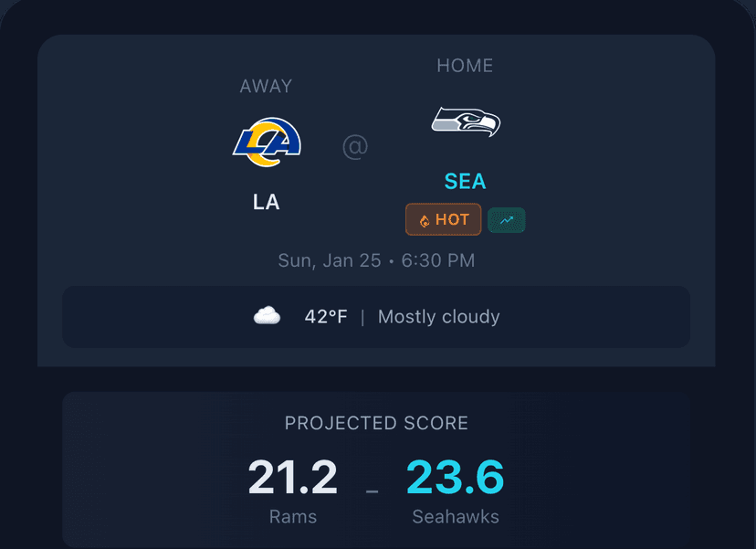This screenshot has height=549, width=756.
Task: Click the cloudy weather icon
Action: point(267,315)
